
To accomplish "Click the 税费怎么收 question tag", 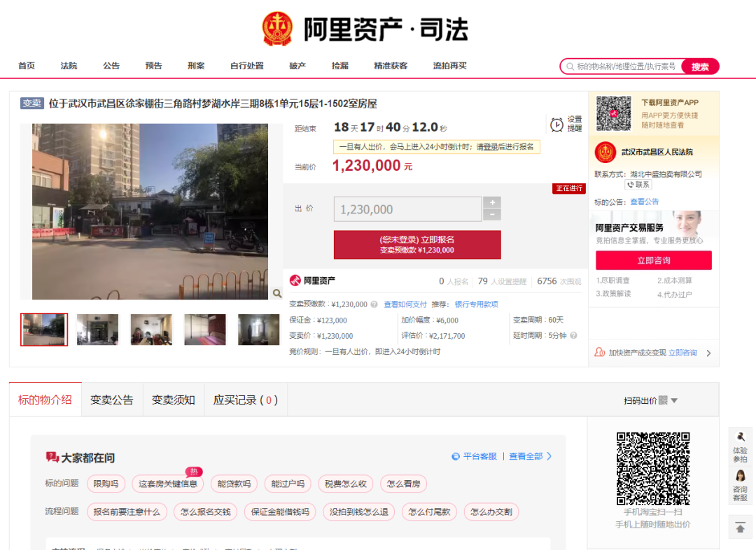I will pyautogui.click(x=346, y=484).
